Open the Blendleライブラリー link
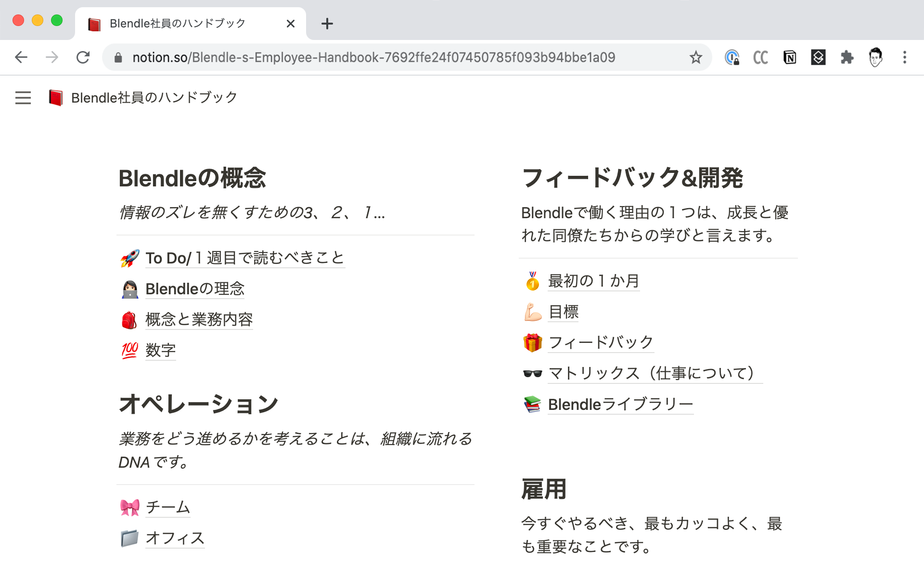The image size is (924, 578). [620, 405]
